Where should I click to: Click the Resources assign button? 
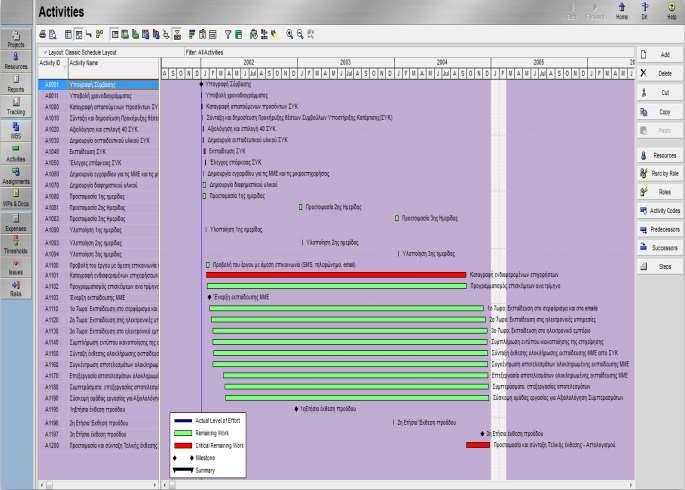[x=660, y=155]
